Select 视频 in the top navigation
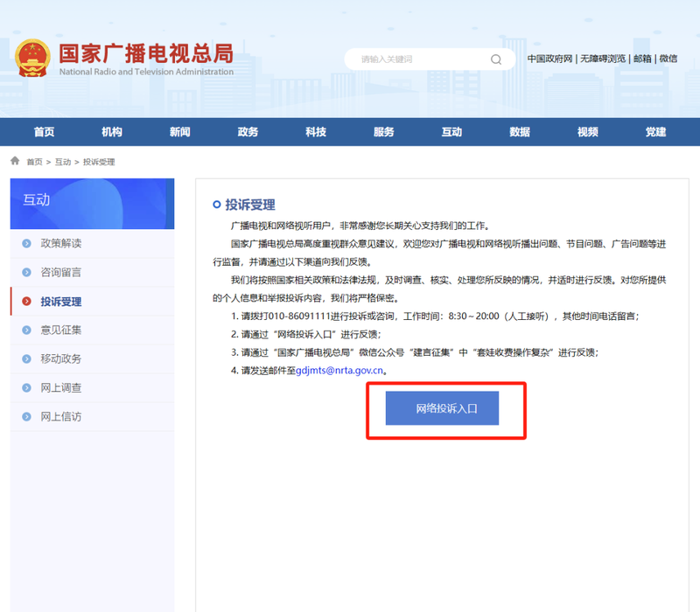The height and width of the screenshot is (612, 700). [x=587, y=132]
